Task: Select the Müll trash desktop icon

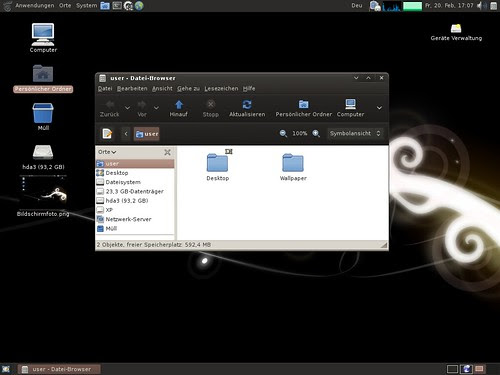Action: 43,117
